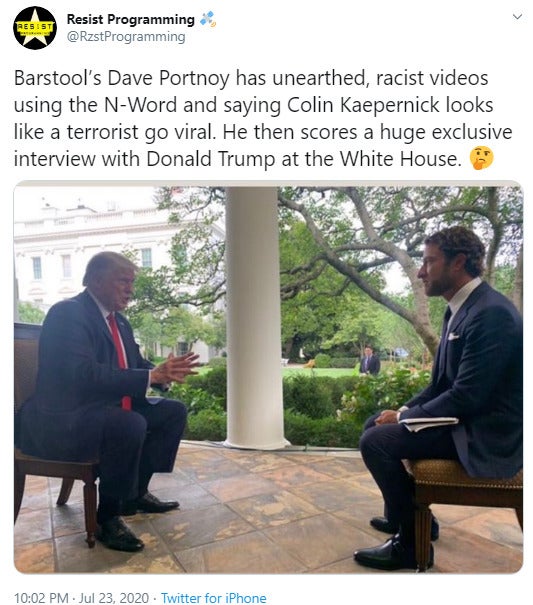Viewport: 533px width, 605px height.
Task: Open the @RzstProgramming handle link
Action: pyautogui.click(x=126, y=37)
